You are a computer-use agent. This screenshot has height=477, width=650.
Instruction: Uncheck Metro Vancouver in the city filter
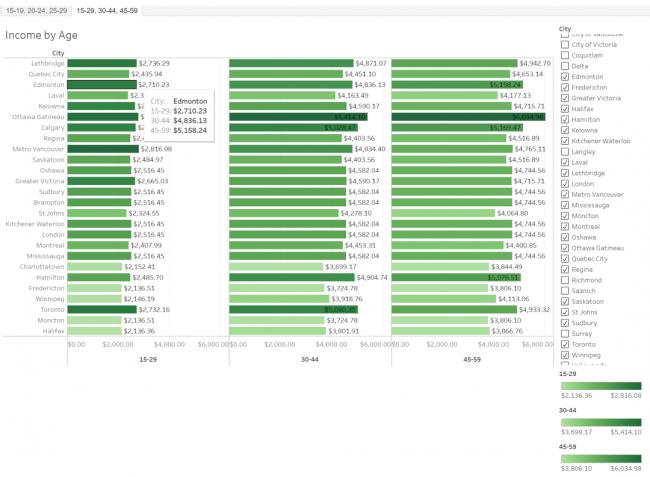pyautogui.click(x=565, y=194)
